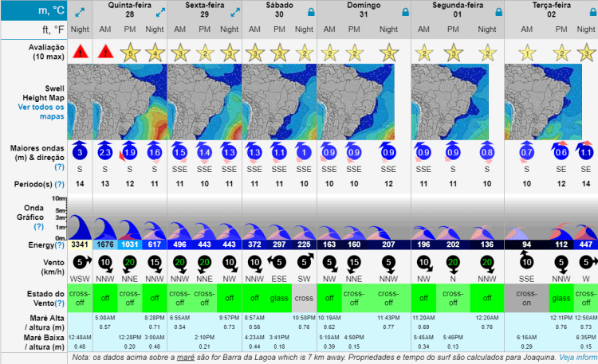Click the 0.7 m wave height direction icon
This screenshot has height=364, width=598.
526,151
